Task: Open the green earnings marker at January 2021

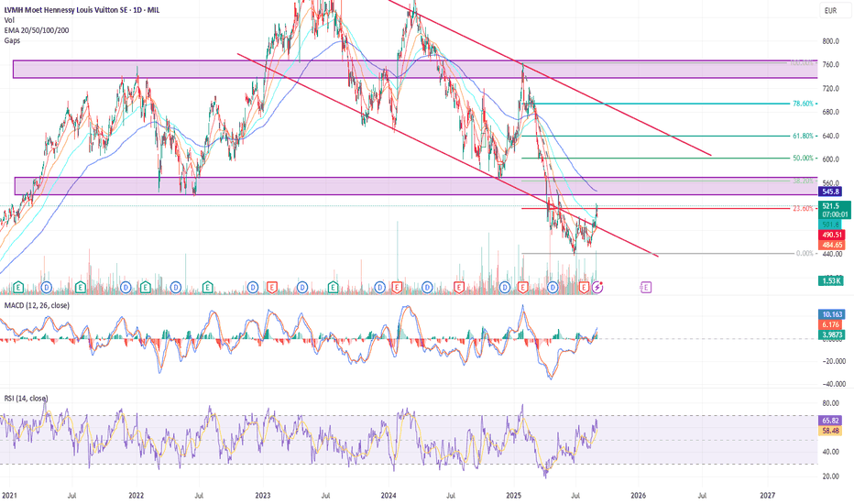Action: (x=18, y=287)
